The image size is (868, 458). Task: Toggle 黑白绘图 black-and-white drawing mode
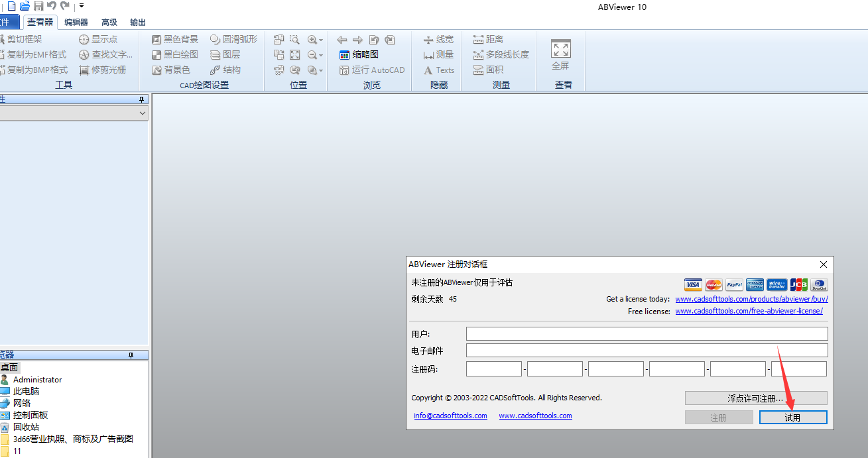174,54
